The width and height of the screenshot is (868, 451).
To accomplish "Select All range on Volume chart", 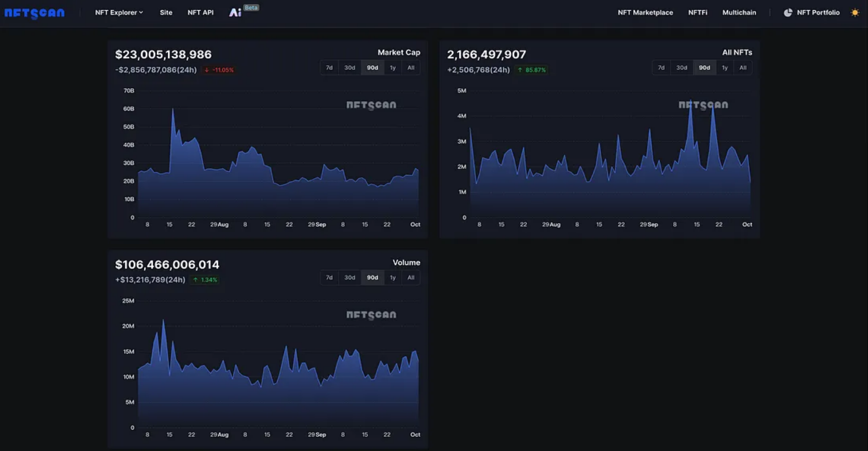I will click(x=411, y=277).
